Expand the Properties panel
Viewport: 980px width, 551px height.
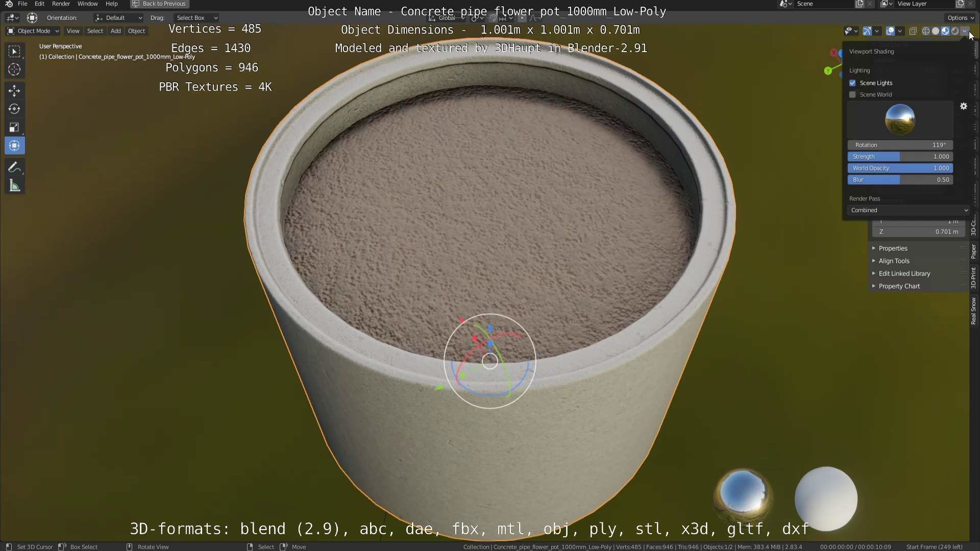coord(919,248)
